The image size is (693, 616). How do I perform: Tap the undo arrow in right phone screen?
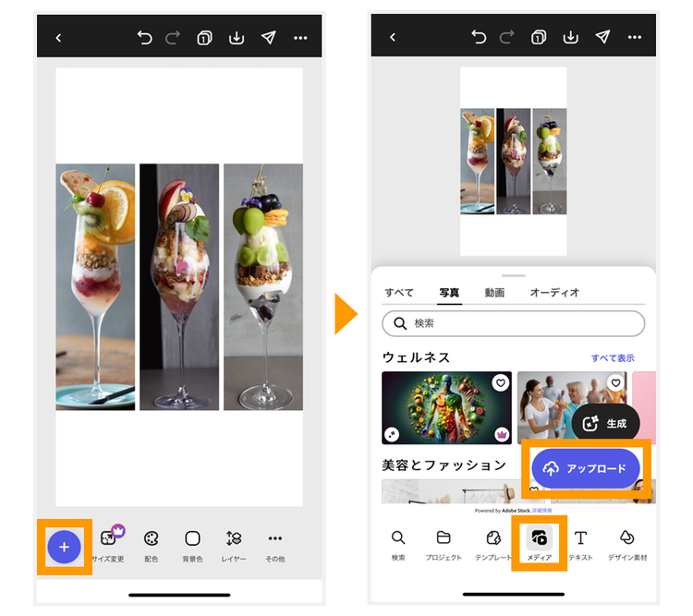(479, 37)
